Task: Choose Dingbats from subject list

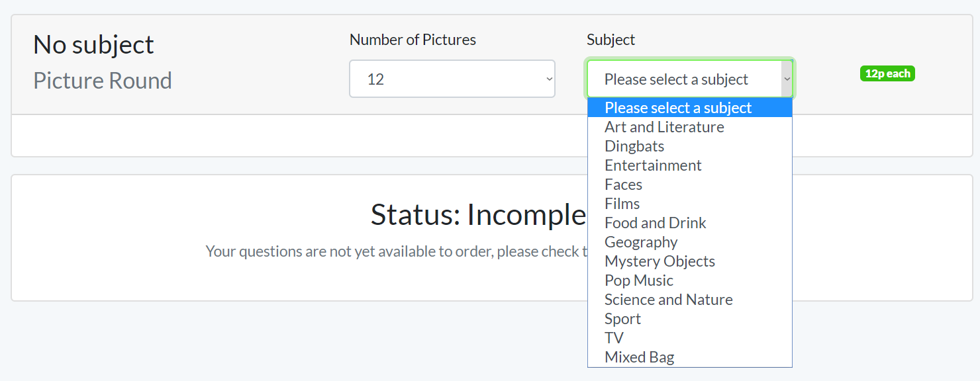Action: tap(634, 146)
